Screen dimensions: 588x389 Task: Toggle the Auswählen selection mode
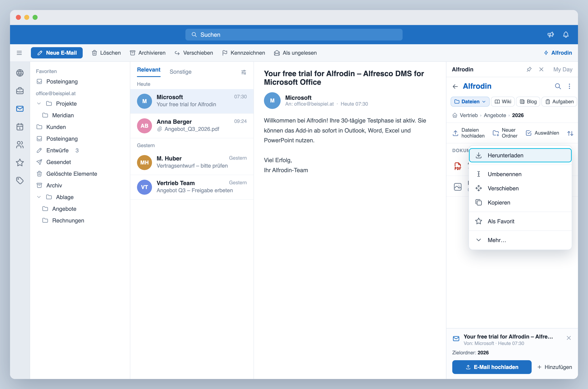pos(542,133)
